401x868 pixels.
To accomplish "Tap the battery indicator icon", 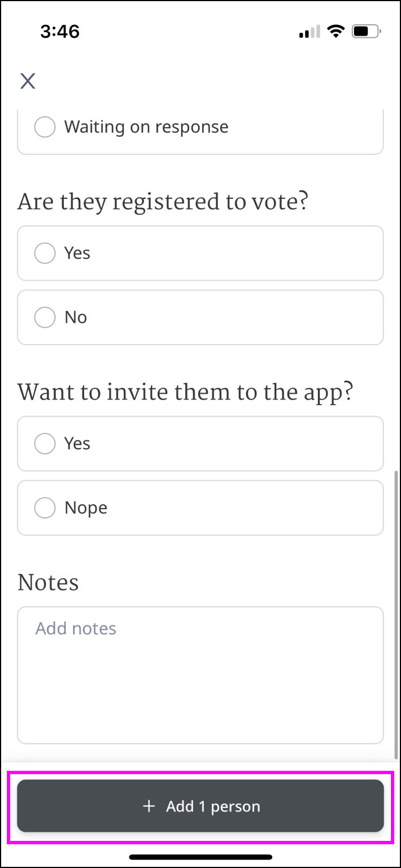I will coord(367,32).
